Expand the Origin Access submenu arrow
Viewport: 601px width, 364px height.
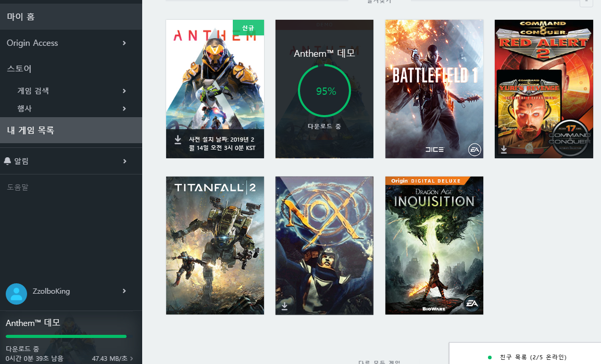pyautogui.click(x=124, y=43)
